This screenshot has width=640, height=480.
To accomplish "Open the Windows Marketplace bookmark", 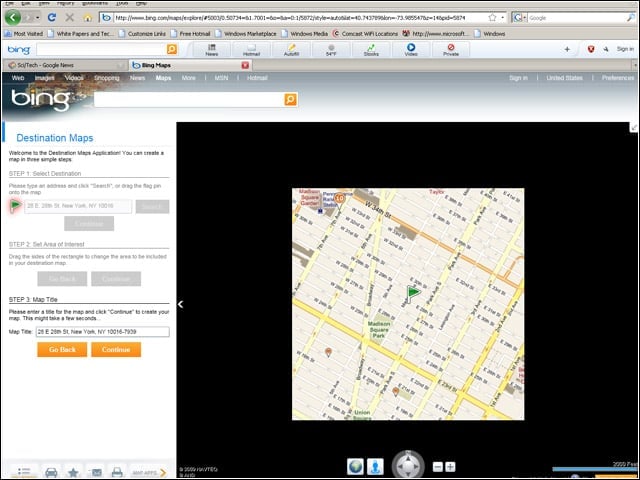I will 246,34.
